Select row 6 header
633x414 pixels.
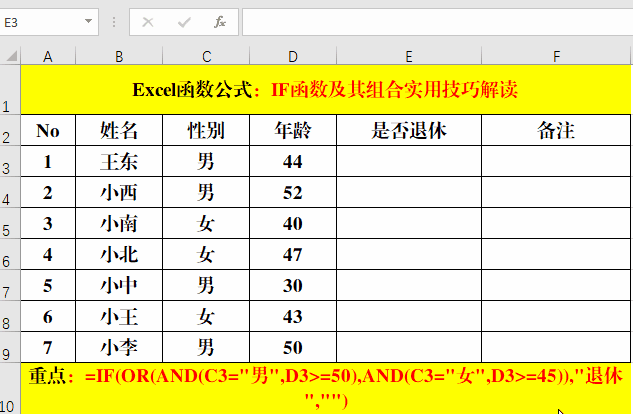click(10, 254)
